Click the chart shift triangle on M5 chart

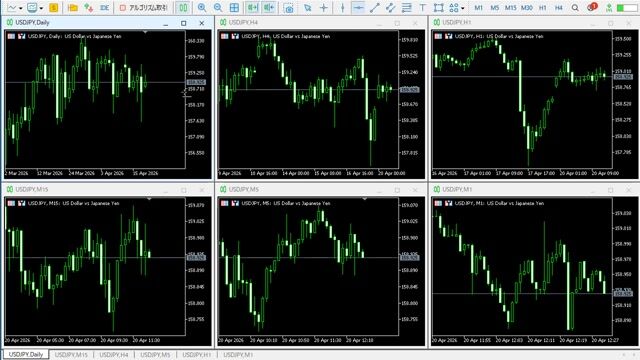364,199
